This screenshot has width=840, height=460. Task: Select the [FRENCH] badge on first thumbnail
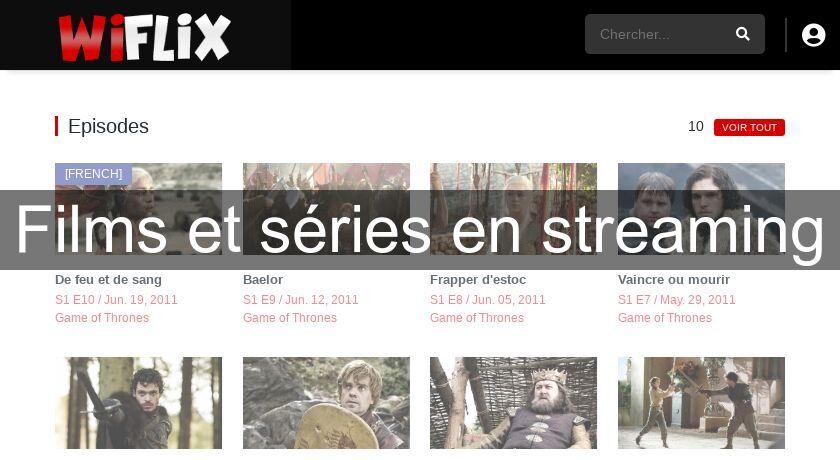tap(93, 174)
